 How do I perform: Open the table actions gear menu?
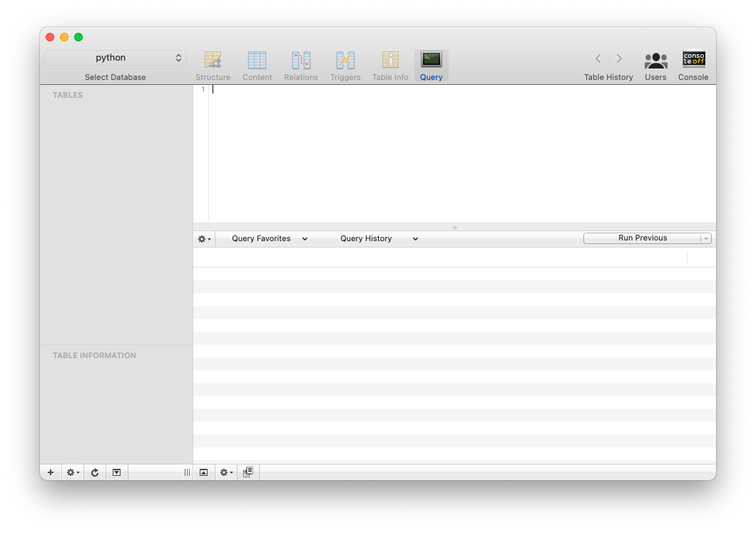pyautogui.click(x=73, y=472)
